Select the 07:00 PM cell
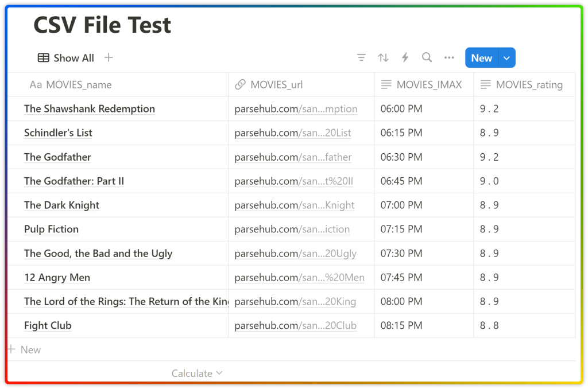This screenshot has height=389, width=588. (424, 205)
